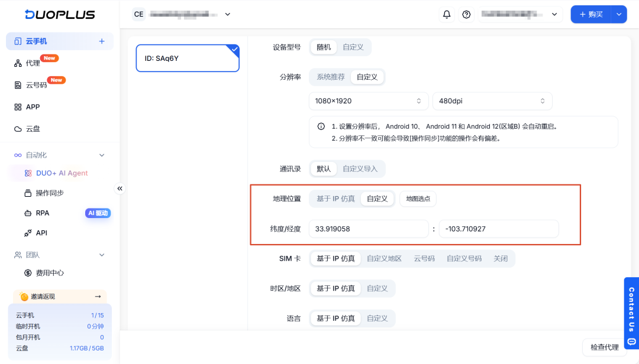Click New badge beside 云号码

[56, 80]
